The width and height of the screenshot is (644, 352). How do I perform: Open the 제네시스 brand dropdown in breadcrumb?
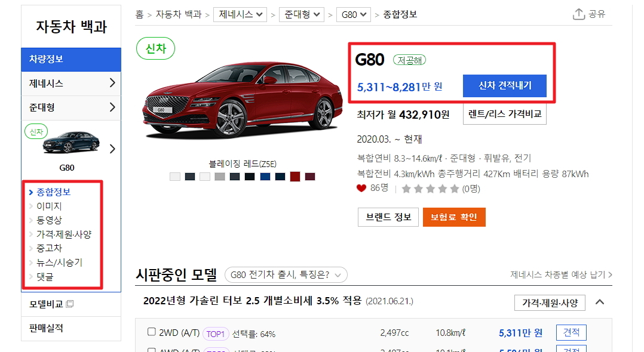click(240, 15)
